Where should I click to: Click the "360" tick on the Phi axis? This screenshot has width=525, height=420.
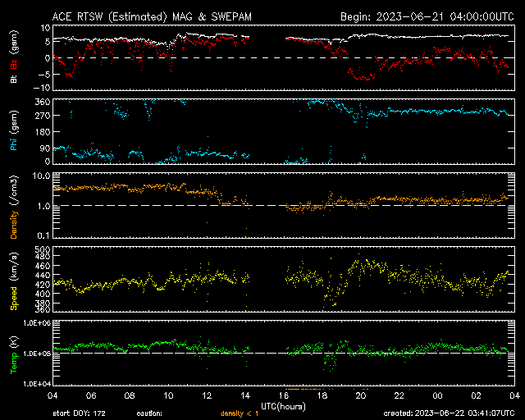point(43,102)
